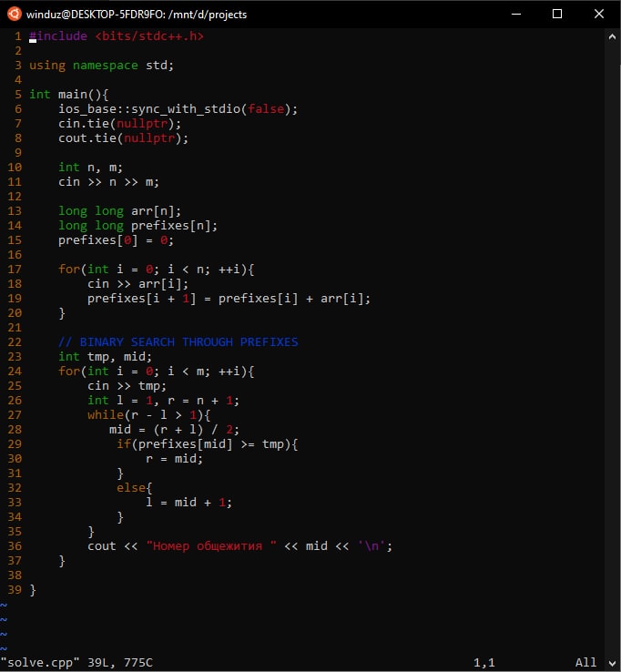
Task: Click 'long long arr[n];' on line 13
Action: (119, 211)
